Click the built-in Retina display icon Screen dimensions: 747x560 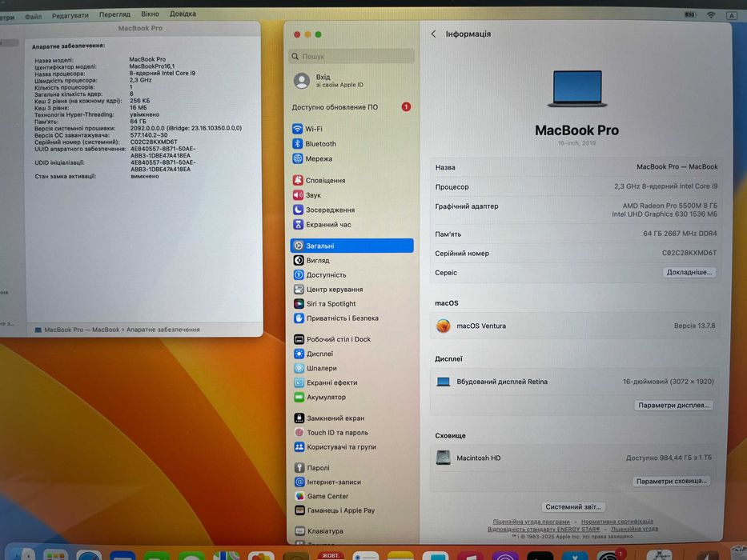443,382
